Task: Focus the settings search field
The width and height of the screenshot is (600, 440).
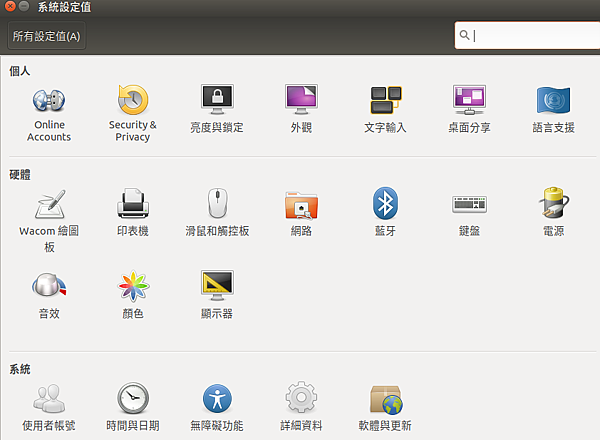Action: (x=527, y=35)
